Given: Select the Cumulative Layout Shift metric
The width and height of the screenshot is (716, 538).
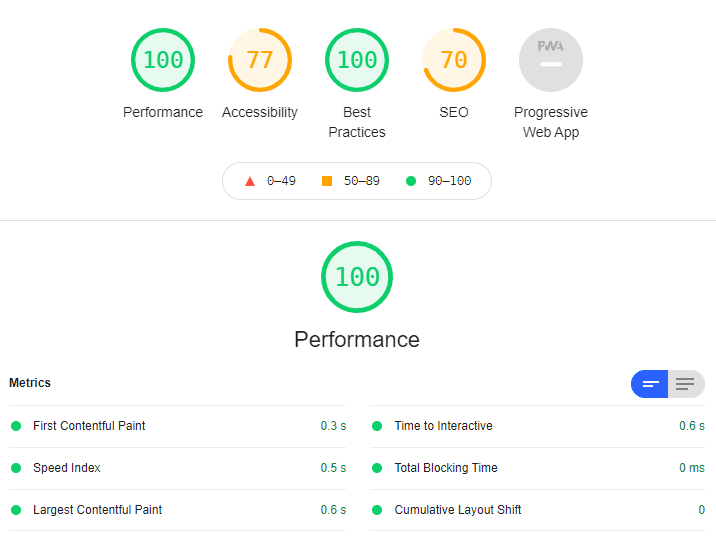Looking at the screenshot, I should pos(537,510).
